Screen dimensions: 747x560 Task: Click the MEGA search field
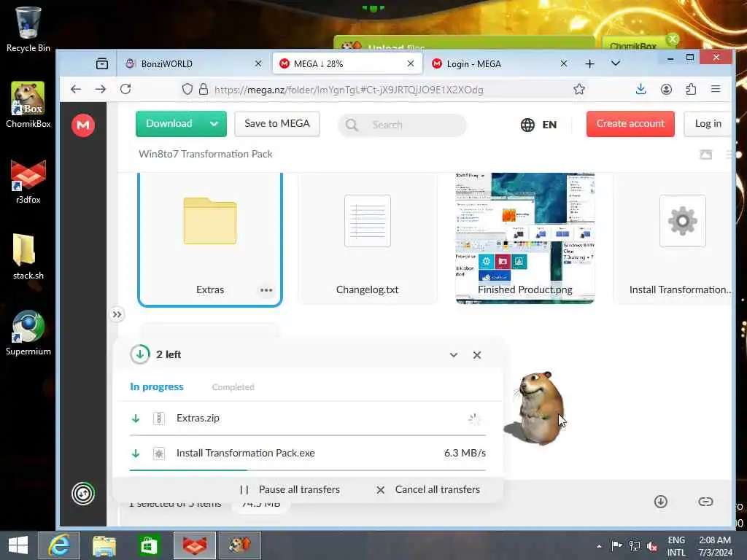point(403,125)
